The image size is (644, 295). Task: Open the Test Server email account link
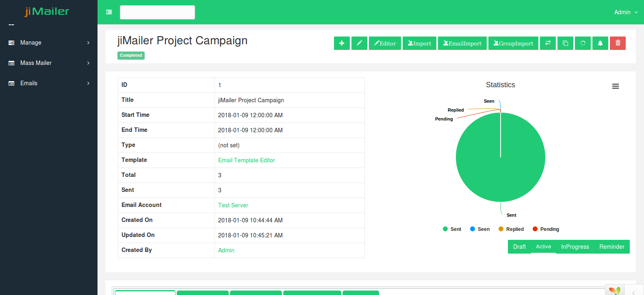tap(233, 205)
